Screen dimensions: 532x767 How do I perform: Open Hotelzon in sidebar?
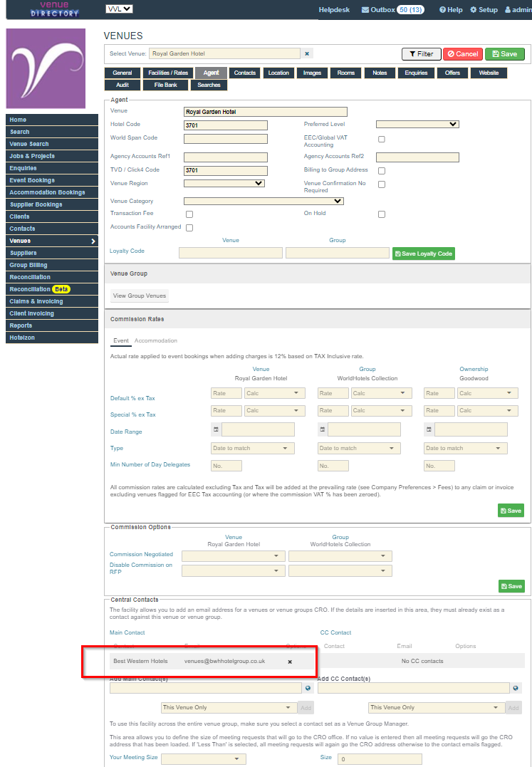[x=52, y=338]
